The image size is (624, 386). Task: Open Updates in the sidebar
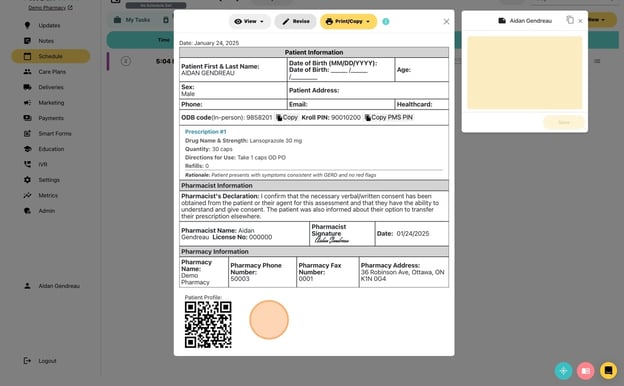[x=49, y=25]
